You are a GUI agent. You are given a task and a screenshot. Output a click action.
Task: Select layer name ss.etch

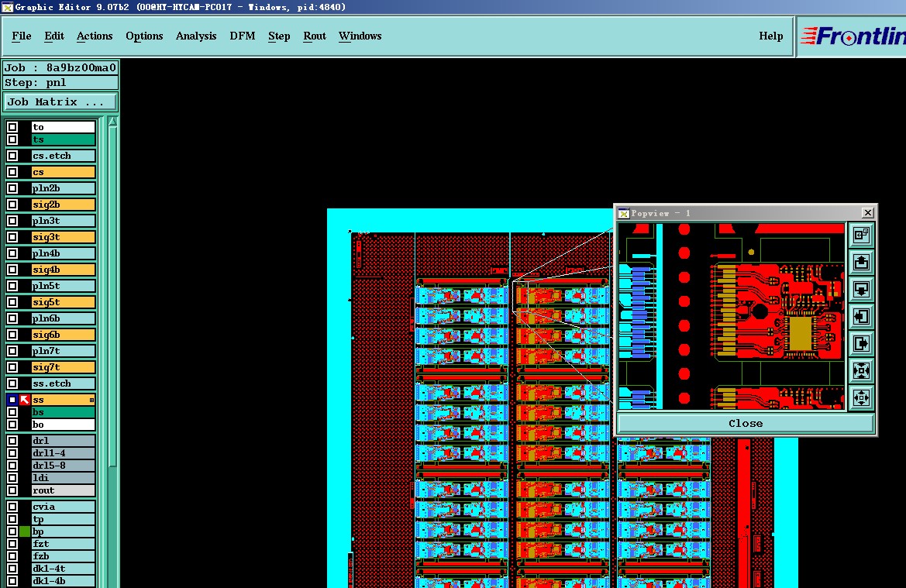(63, 383)
